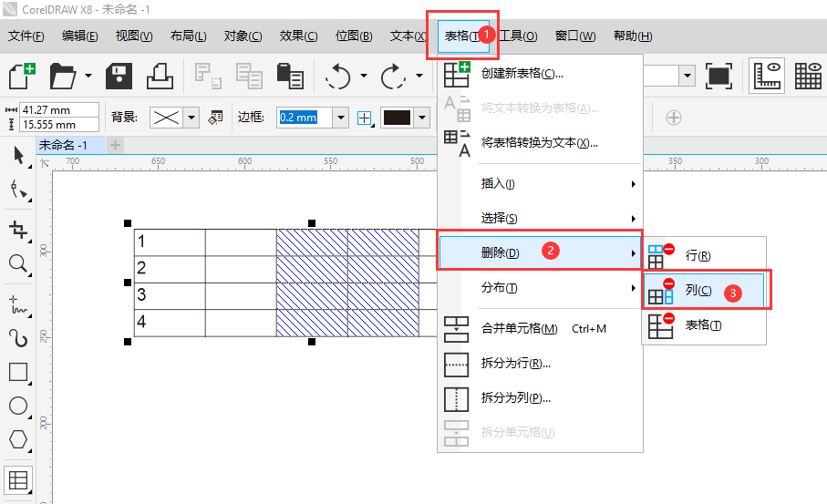Select the Freehand drawing tool
This screenshot has height=504, width=827.
[x=18, y=304]
